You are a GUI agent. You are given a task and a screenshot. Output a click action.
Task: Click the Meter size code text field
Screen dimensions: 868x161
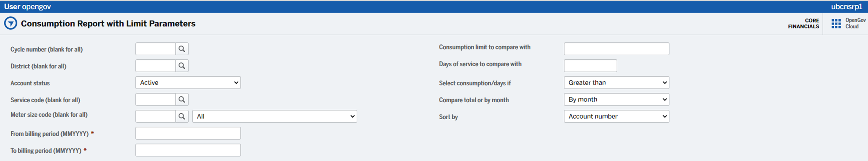click(156, 116)
